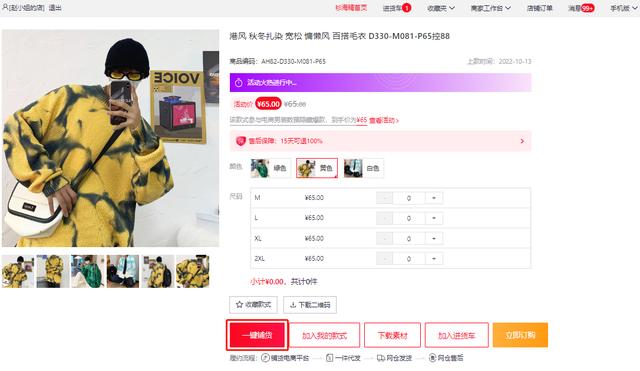Select the green sweater thumbnail image
This screenshot has height=371, width=640.
88,271
